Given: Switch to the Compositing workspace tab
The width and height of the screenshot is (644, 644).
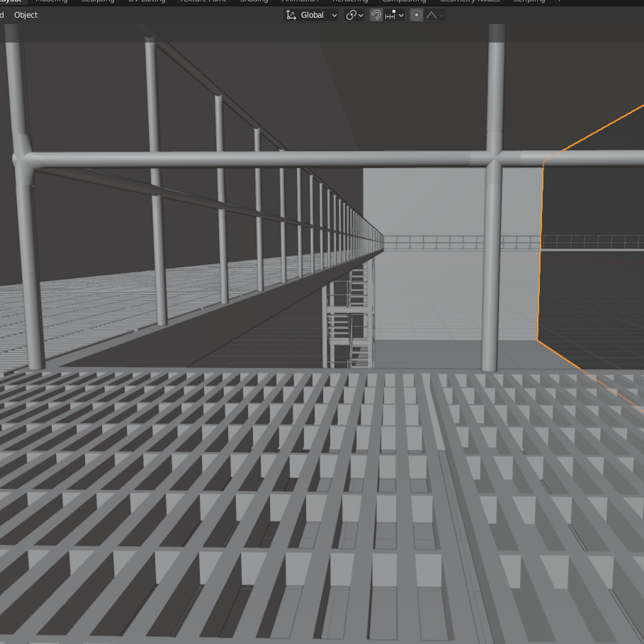Looking at the screenshot, I should point(404,1).
